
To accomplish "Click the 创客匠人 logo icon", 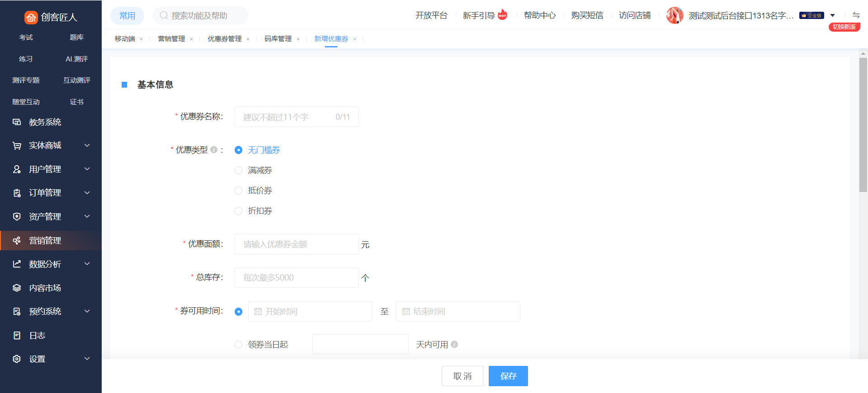I will [31, 17].
